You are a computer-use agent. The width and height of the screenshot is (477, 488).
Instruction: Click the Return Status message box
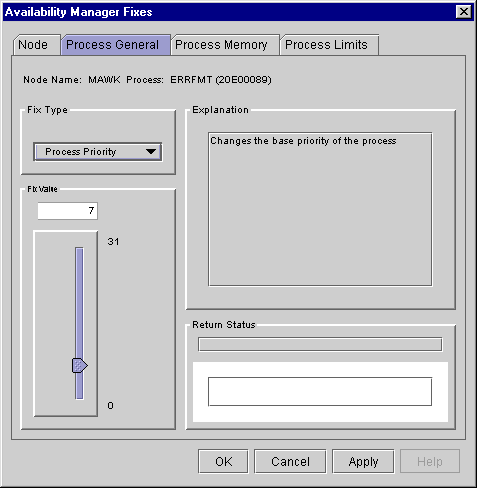pos(320,392)
